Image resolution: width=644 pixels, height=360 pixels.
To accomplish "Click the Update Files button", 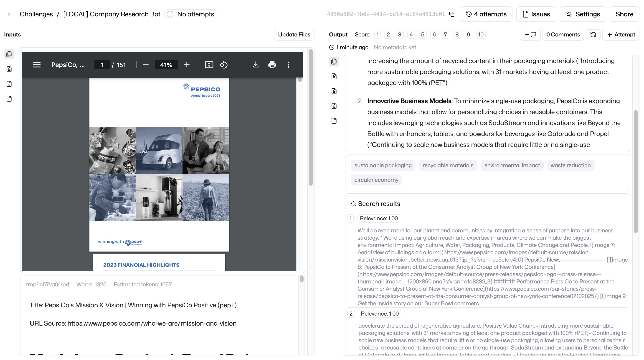I will coord(294,35).
